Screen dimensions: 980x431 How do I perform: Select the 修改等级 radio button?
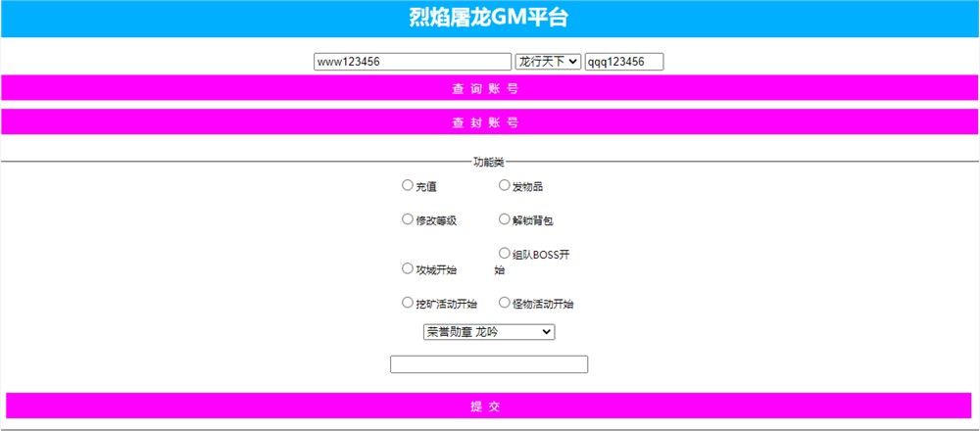(408, 219)
